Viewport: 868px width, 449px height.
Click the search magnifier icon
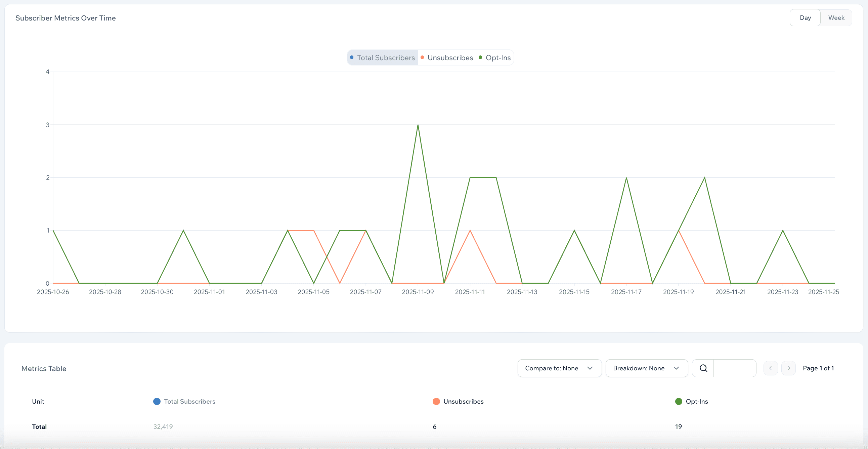(703, 368)
